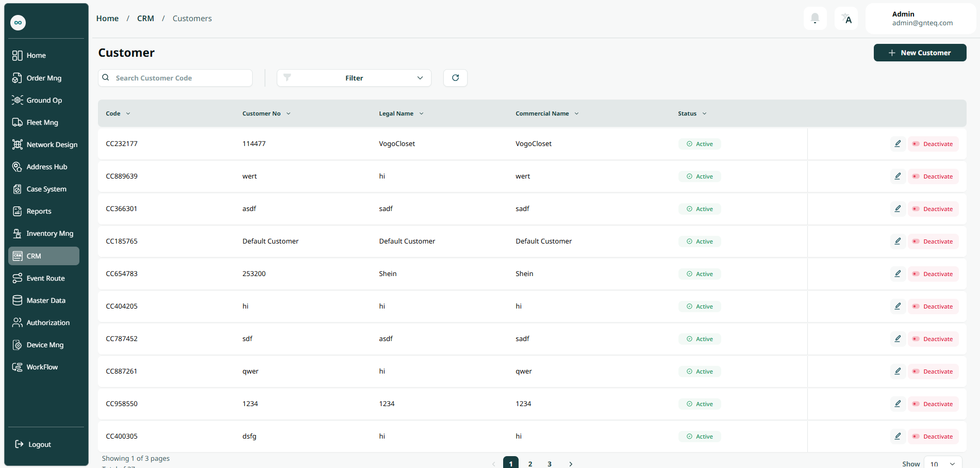Click the CRM breadcrumb link
Screen dimensions: 980x468
click(145, 19)
